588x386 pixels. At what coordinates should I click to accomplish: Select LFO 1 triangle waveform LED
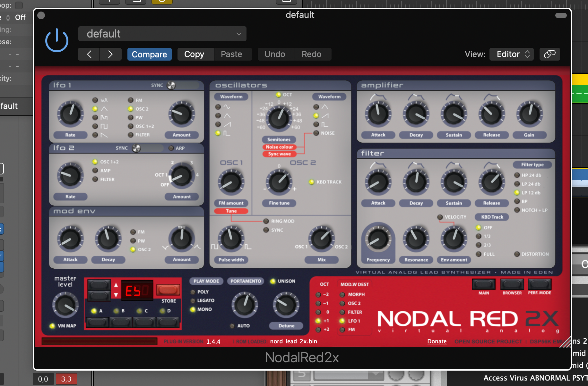coord(95,109)
